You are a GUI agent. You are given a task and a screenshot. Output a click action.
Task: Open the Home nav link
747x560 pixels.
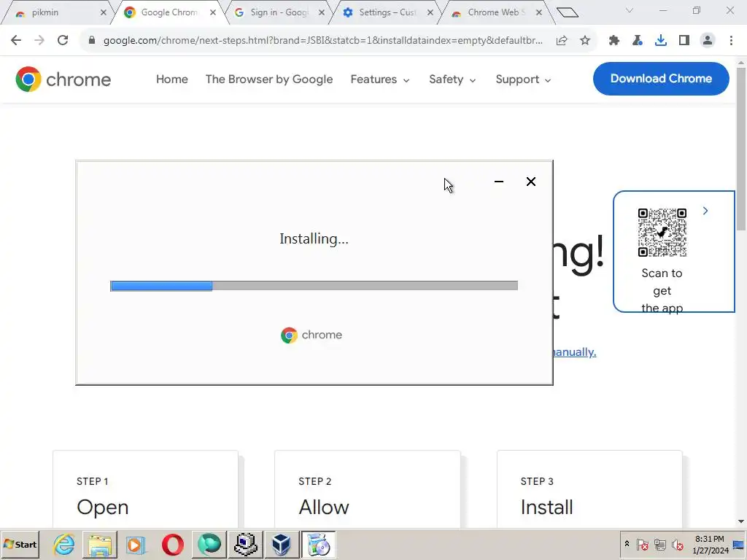[x=172, y=79]
